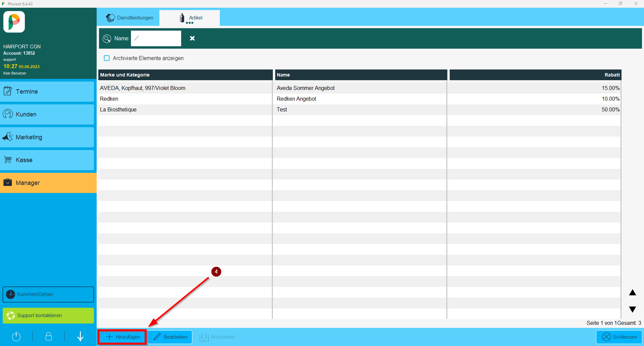Clear the Name search with X
The width and height of the screenshot is (644, 346).
tap(192, 38)
